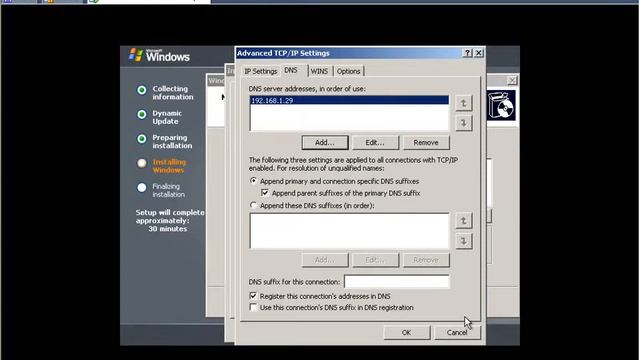Open the WINS tab

point(319,71)
